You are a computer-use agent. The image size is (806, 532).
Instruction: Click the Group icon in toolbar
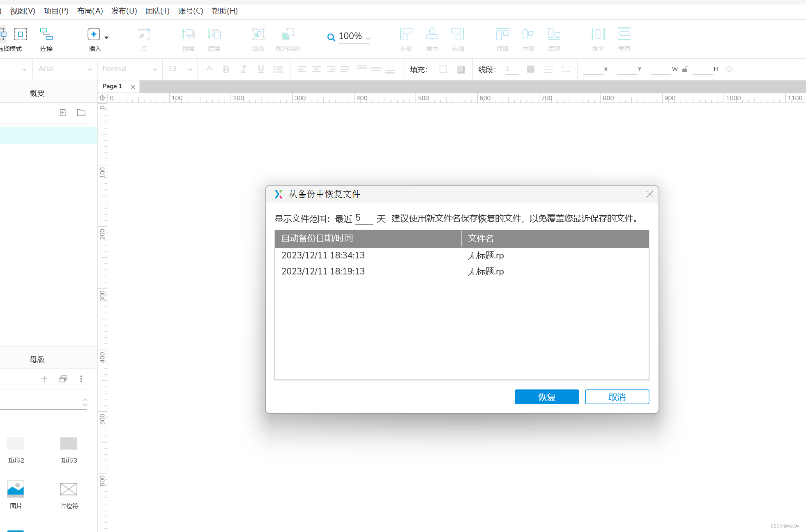[x=258, y=35]
